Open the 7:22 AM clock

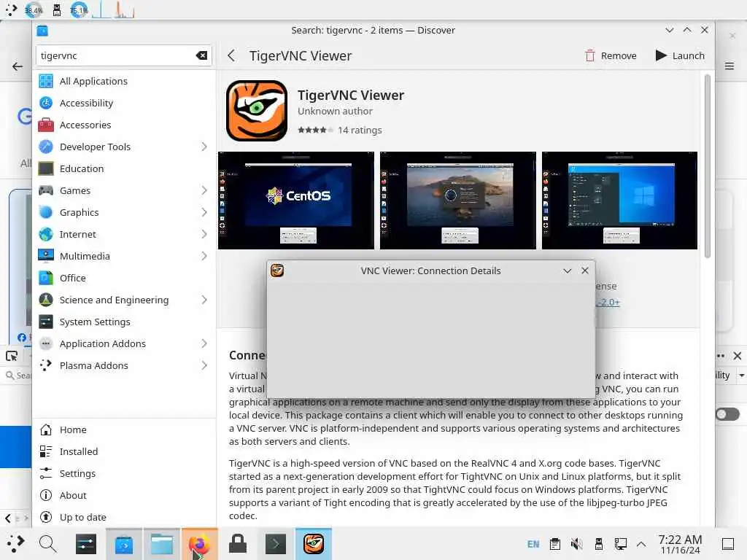[680, 544]
